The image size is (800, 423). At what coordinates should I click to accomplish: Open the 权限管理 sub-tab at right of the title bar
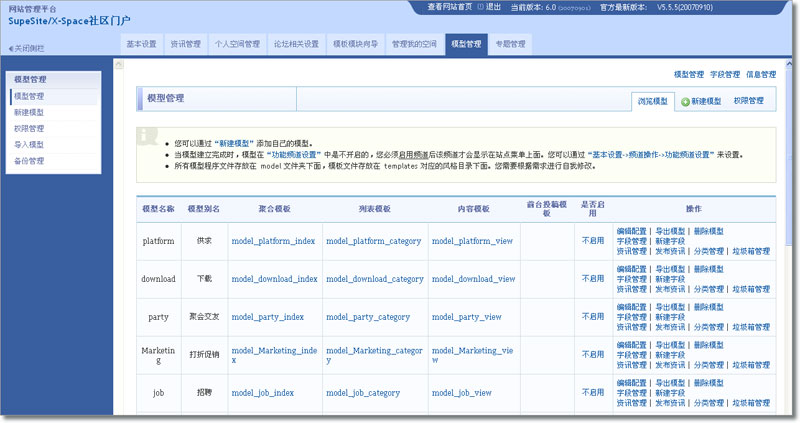point(748,101)
